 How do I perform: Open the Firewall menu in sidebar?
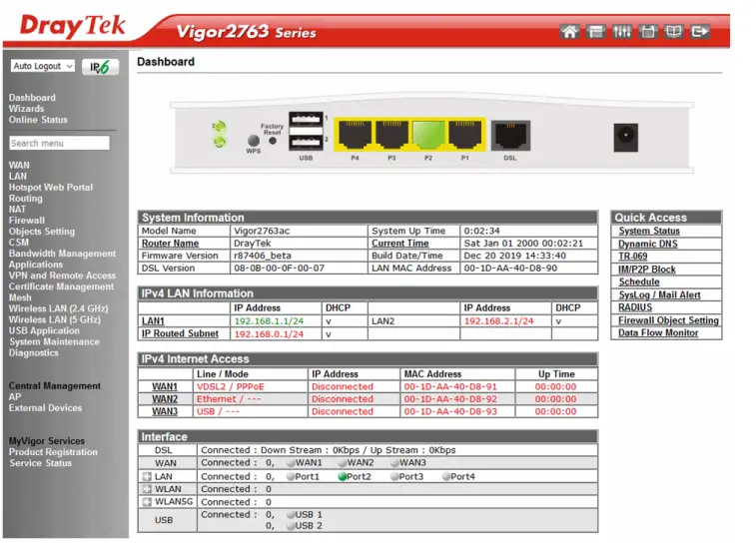[27, 221]
